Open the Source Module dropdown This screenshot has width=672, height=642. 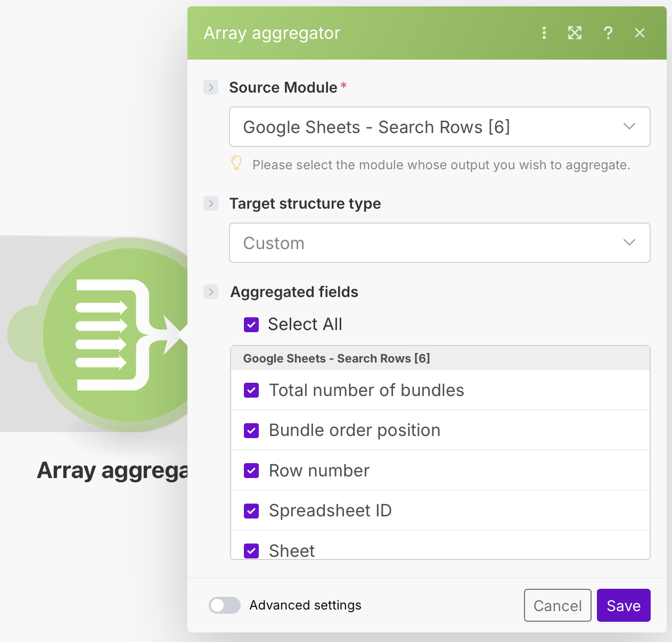440,127
